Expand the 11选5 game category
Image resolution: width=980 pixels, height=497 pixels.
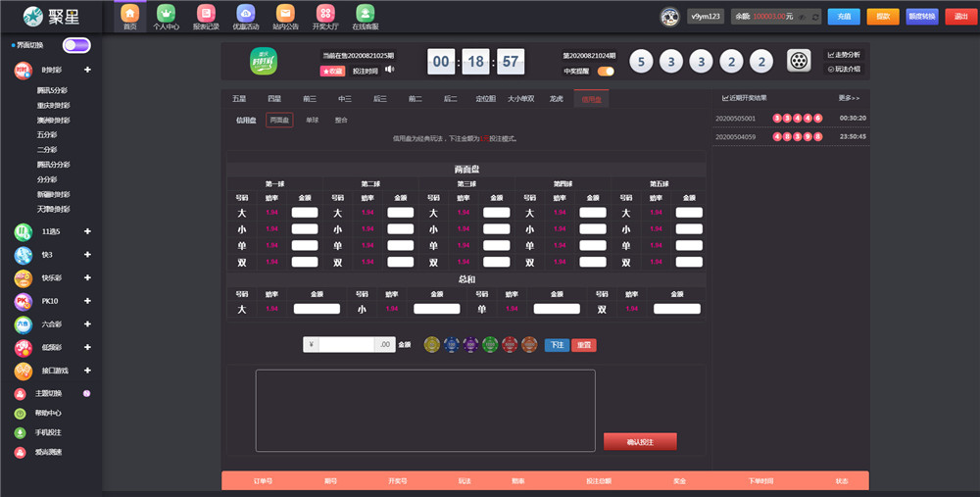(87, 231)
